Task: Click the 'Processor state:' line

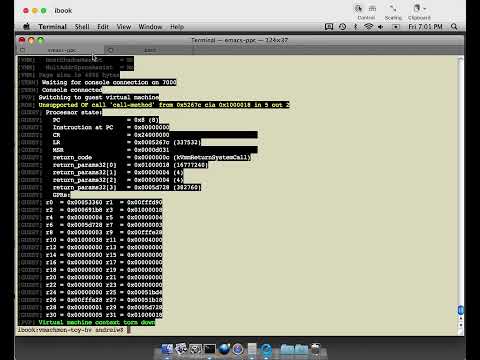Action: [x=60, y=112]
